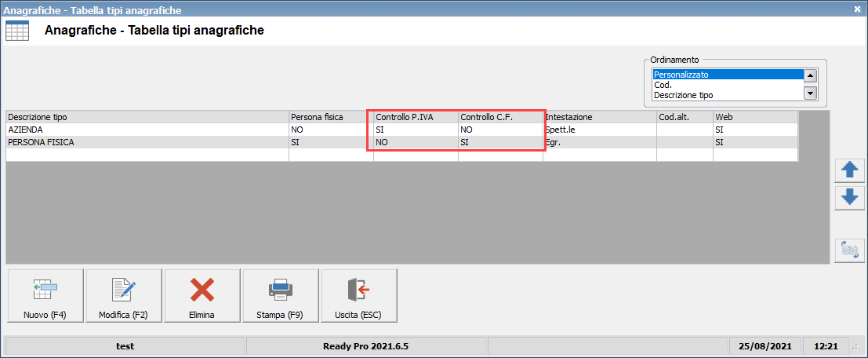This screenshot has width=868, height=358.
Task: Click Ready Pro 2021.6.5 in status bar
Action: [x=365, y=346]
